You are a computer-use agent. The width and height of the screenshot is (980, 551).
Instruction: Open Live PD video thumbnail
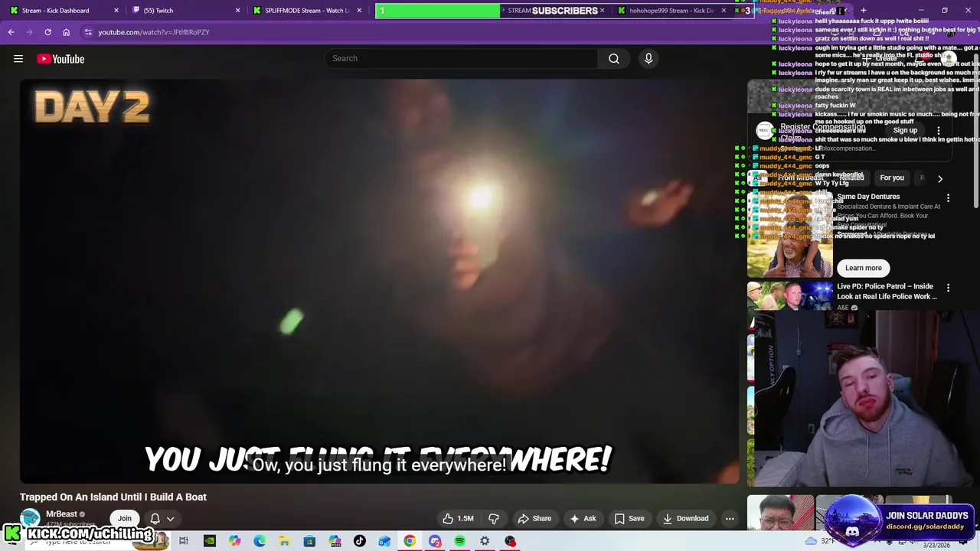click(x=790, y=297)
